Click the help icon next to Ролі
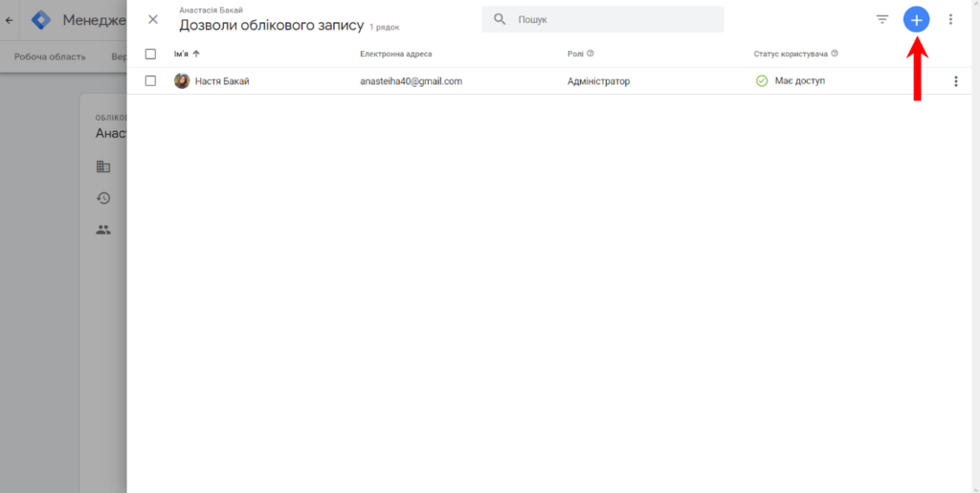Screen dimensions: 980x493 (x=590, y=54)
